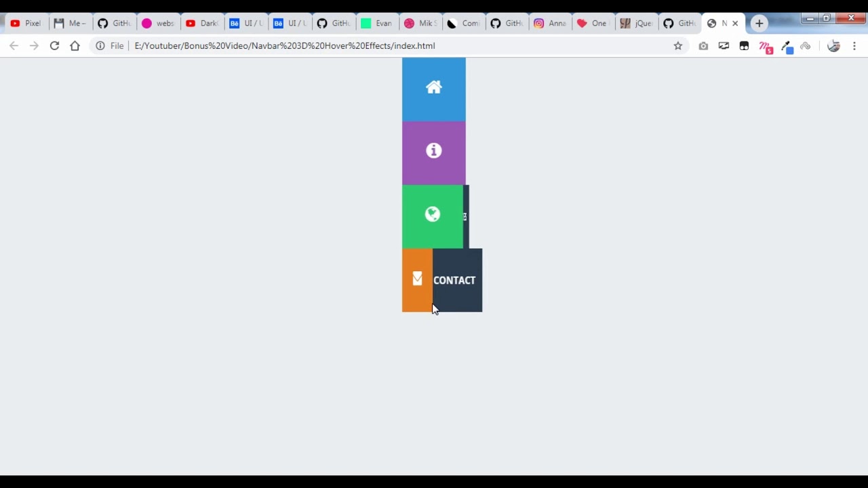Switch to the Dribbble 'Mik S' tab
868x488 pixels.
click(x=420, y=23)
